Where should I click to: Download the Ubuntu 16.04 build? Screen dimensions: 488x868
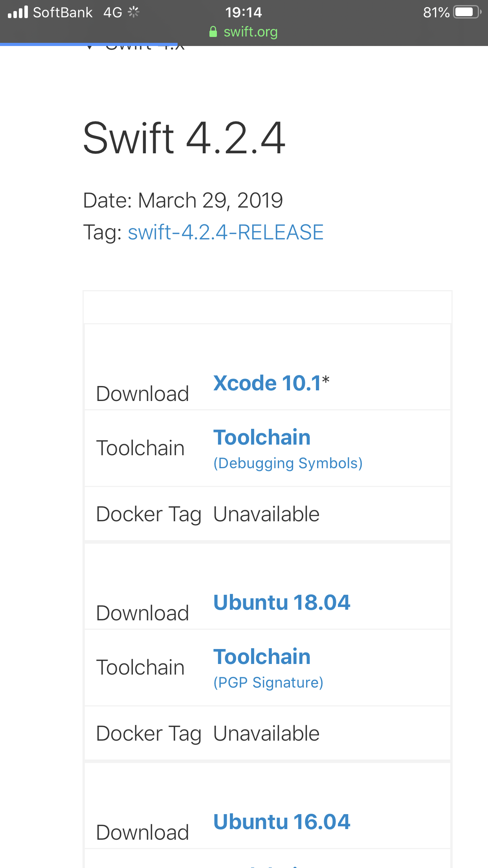coord(281,821)
